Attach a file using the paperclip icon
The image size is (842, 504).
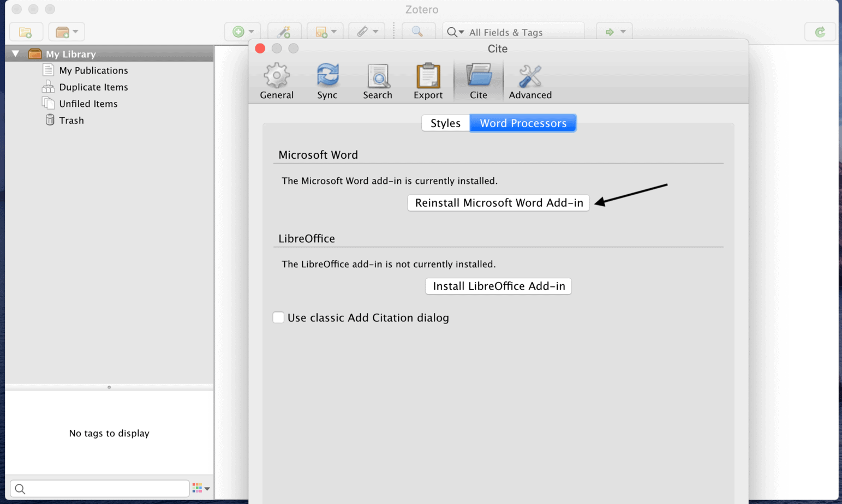tap(363, 32)
